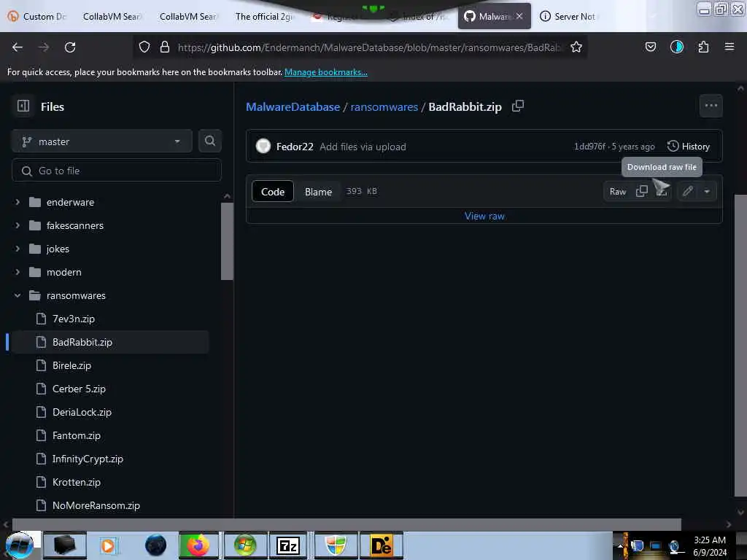
Task: Collapse the ransomwares folder chevron
Action: 18,296
